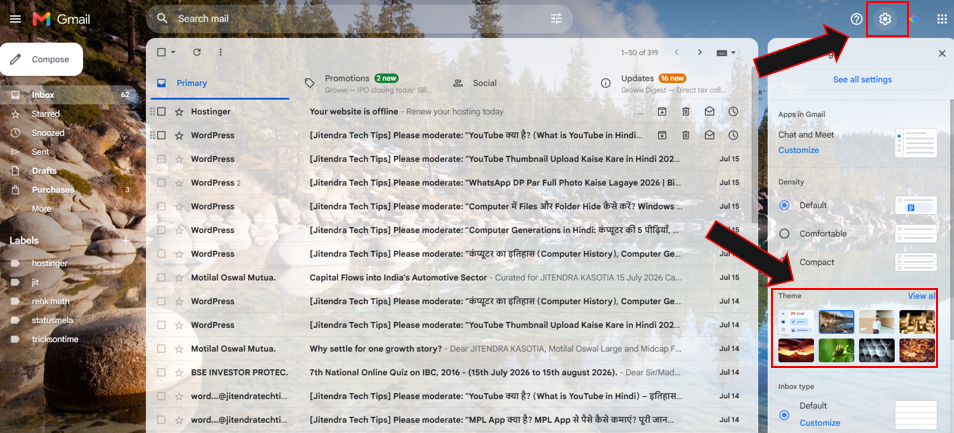This screenshot has height=433, width=954.
Task: Open the hostinger label
Action: point(49,263)
